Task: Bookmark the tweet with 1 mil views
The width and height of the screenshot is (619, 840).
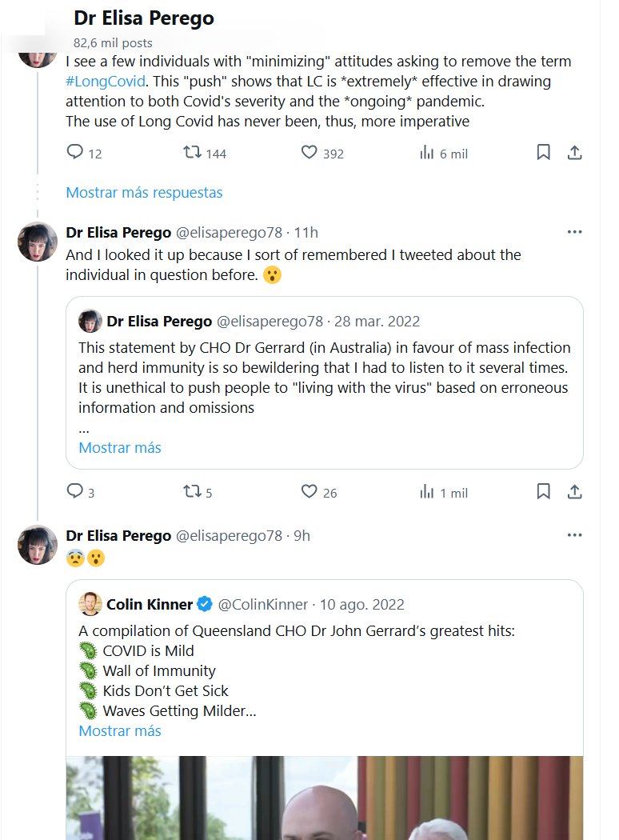Action: (x=543, y=491)
